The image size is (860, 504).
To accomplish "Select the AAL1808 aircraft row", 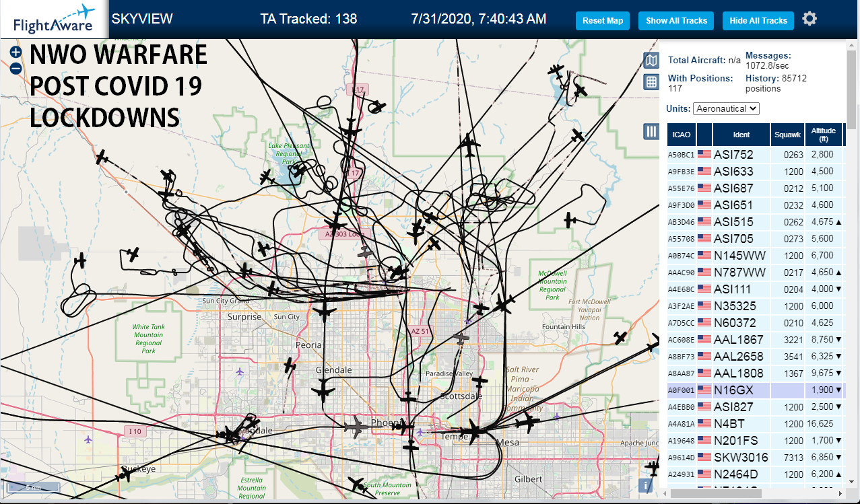I will coord(756,373).
